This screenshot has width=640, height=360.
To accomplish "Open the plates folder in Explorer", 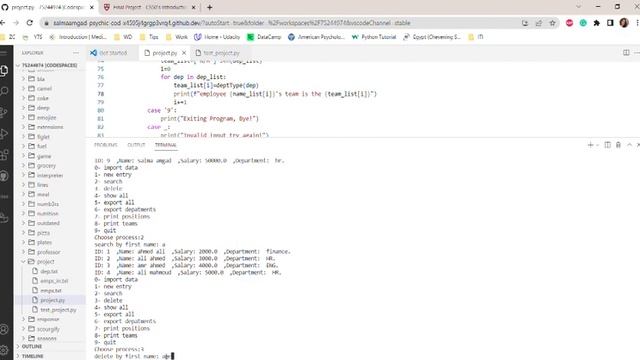I will click(44, 242).
